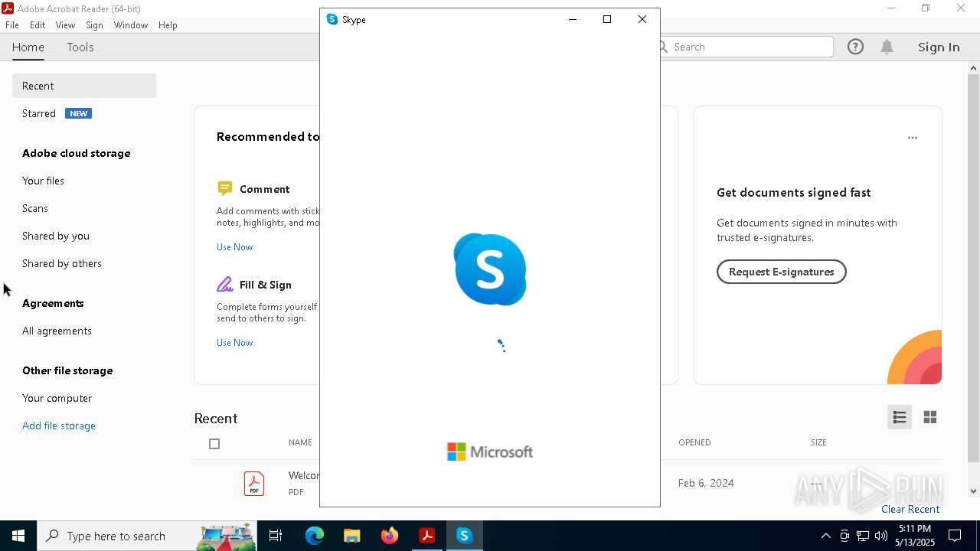Click the Windows taskbar search box
The height and width of the screenshot is (551, 980).
coord(145,536)
